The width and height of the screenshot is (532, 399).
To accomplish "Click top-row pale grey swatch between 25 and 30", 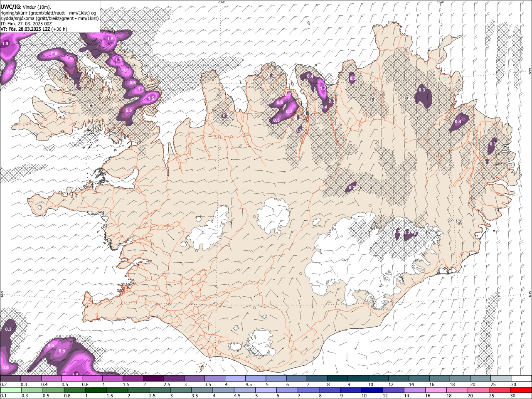I will (x=501, y=379).
